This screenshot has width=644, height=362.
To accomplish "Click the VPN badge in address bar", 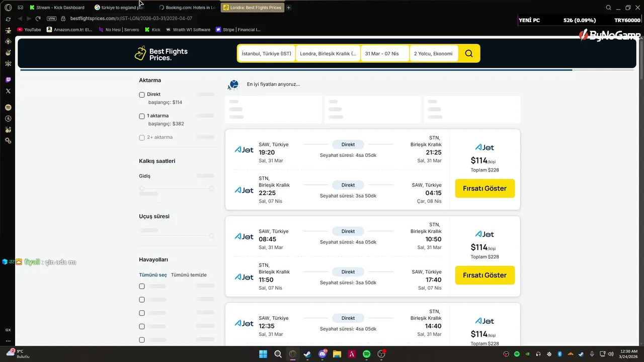I will tap(51, 19).
